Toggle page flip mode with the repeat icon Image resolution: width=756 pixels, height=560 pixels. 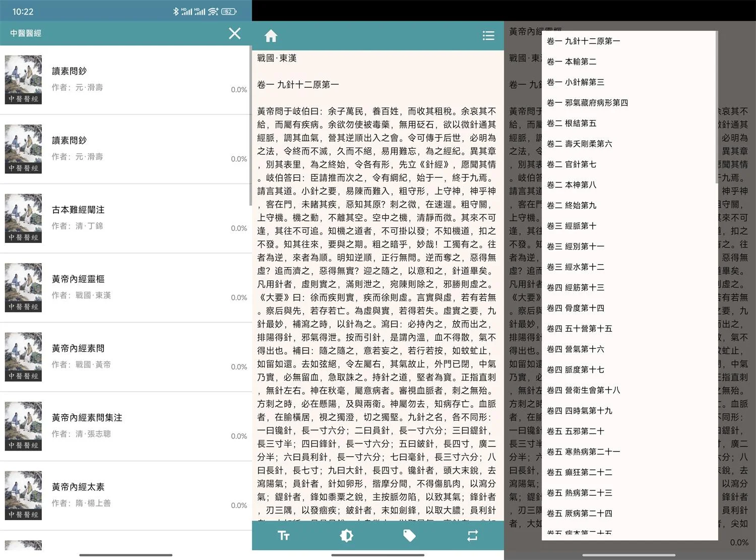tap(472, 536)
